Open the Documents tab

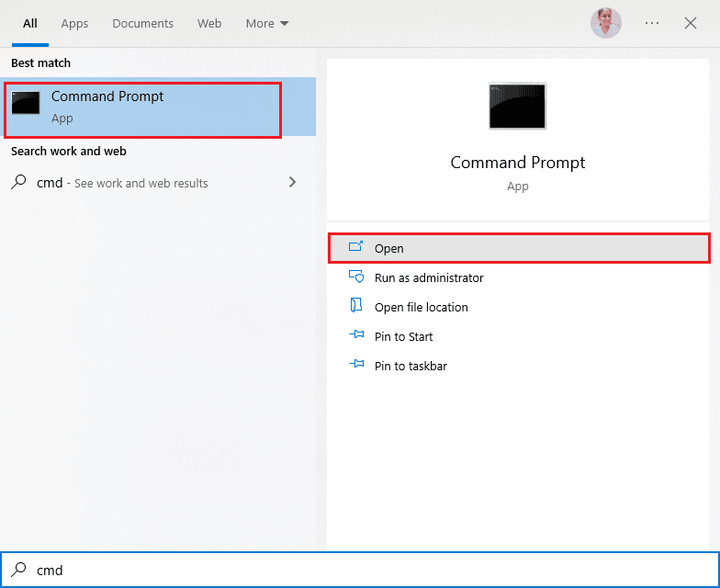[x=143, y=24]
